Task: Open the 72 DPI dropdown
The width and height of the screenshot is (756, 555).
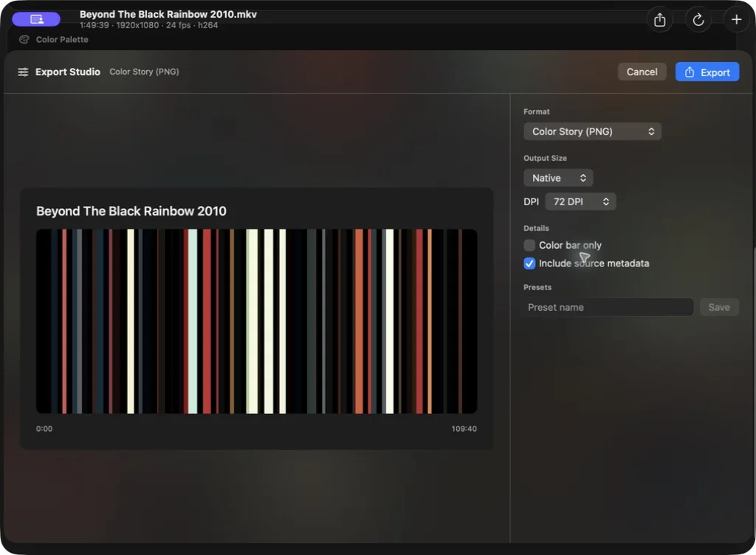Action: (580, 202)
